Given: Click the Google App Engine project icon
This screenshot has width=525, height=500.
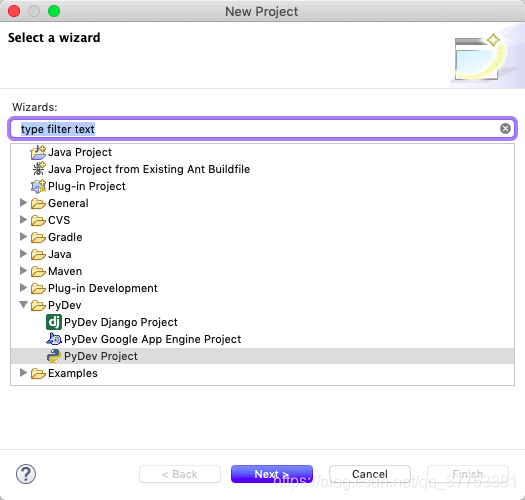Looking at the screenshot, I should [x=54, y=339].
